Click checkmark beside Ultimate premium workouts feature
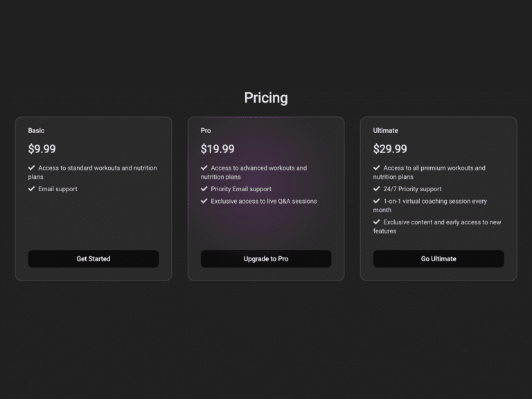 (377, 168)
